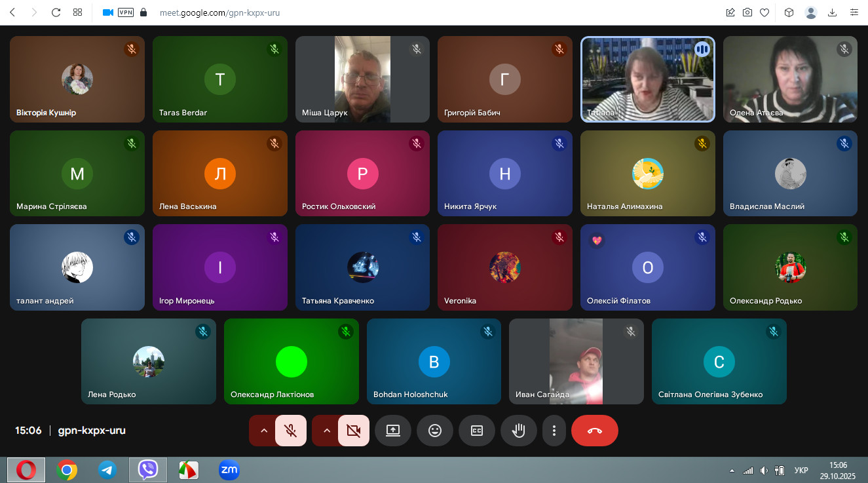Click the address bar URL
The width and height of the screenshot is (868, 483).
215,12
